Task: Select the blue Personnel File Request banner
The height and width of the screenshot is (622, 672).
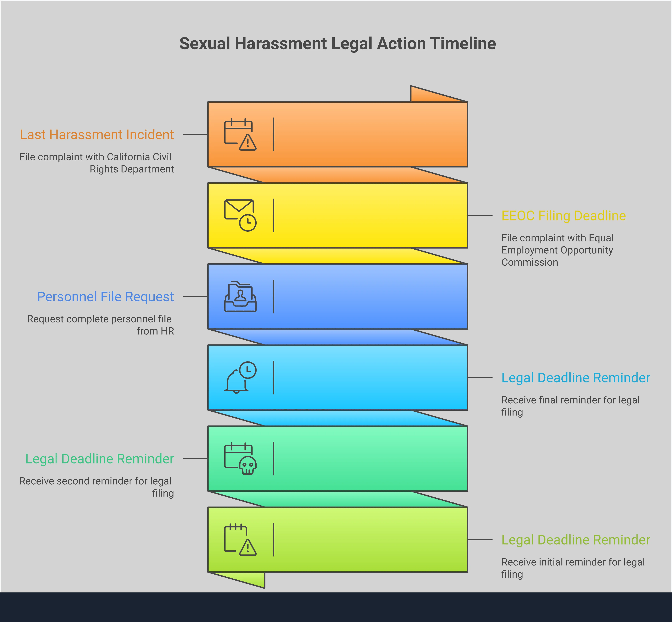Action: click(x=354, y=296)
